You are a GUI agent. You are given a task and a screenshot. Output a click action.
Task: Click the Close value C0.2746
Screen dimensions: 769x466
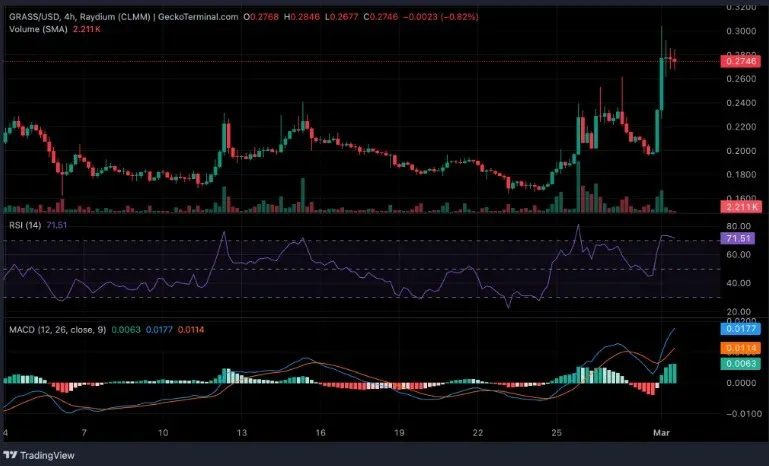click(381, 17)
